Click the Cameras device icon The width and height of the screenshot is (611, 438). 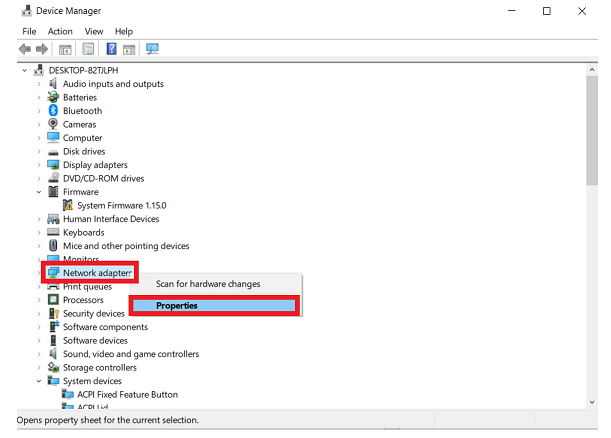(53, 125)
